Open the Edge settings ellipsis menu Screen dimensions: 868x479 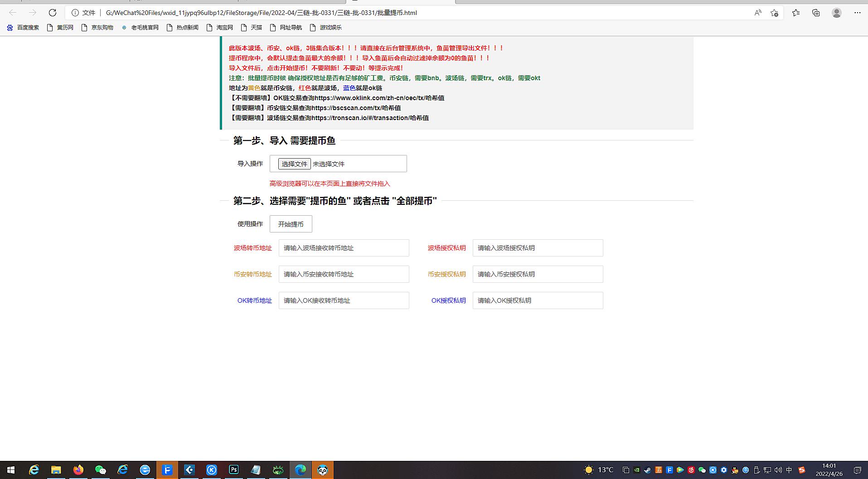point(857,13)
